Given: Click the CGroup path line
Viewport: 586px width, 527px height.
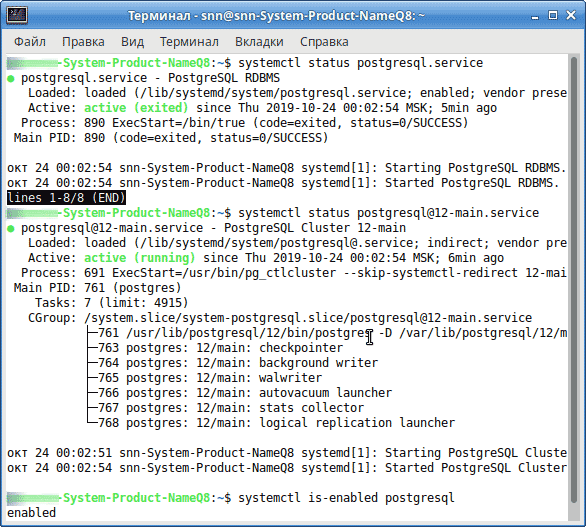Looking at the screenshot, I should coord(280,318).
